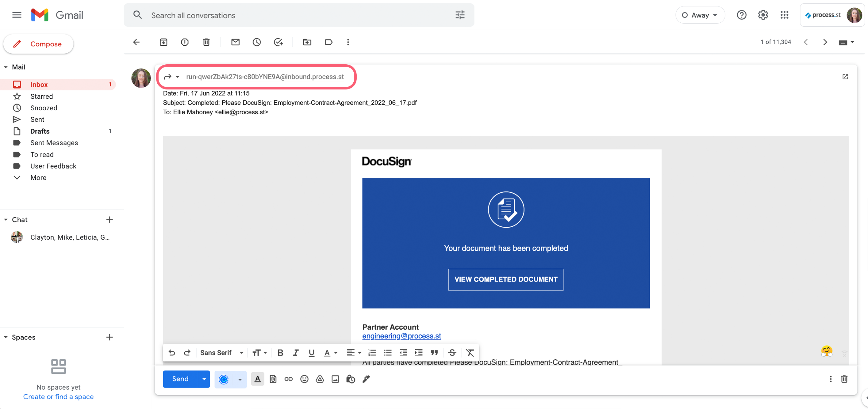The height and width of the screenshot is (409, 868).
Task: Collapse the Mail section
Action: (6, 67)
